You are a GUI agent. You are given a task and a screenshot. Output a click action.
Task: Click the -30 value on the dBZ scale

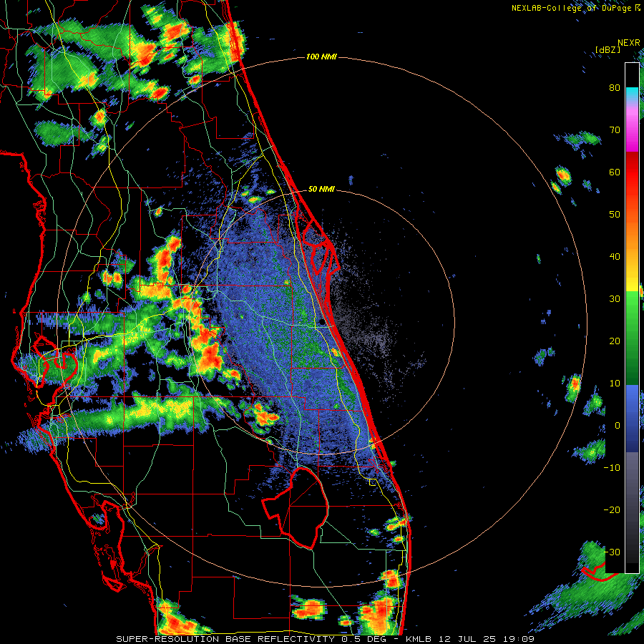(x=612, y=552)
